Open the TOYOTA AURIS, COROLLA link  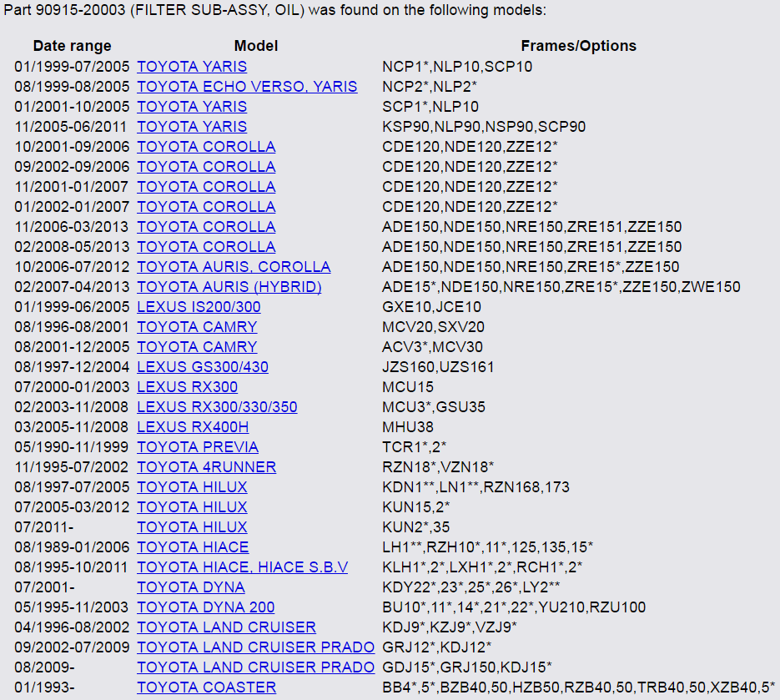234,267
